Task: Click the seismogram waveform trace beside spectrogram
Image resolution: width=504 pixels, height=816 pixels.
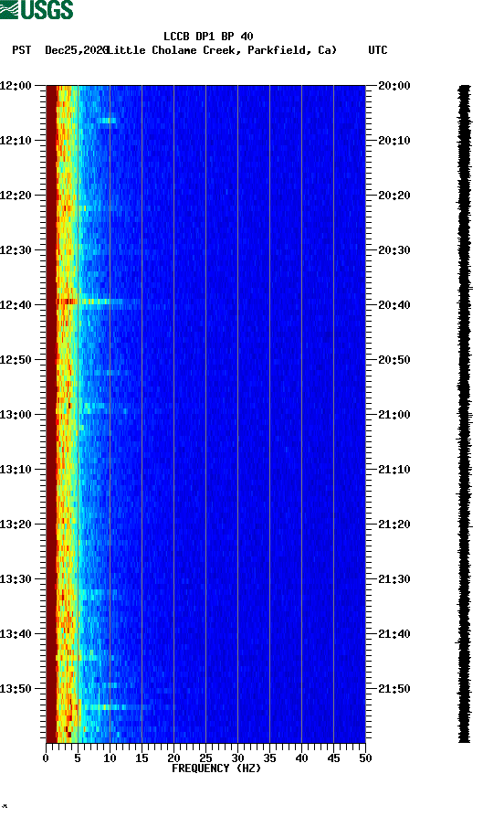Action: click(x=464, y=414)
